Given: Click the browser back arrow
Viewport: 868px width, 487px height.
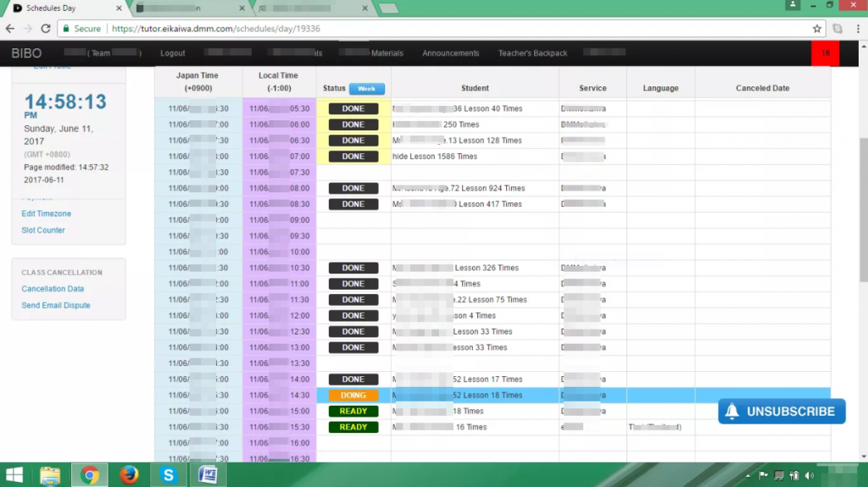Looking at the screenshot, I should 9,28.
